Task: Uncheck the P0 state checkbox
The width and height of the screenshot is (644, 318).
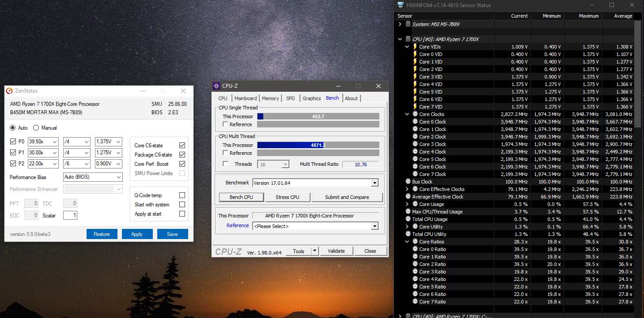Action: (13, 142)
